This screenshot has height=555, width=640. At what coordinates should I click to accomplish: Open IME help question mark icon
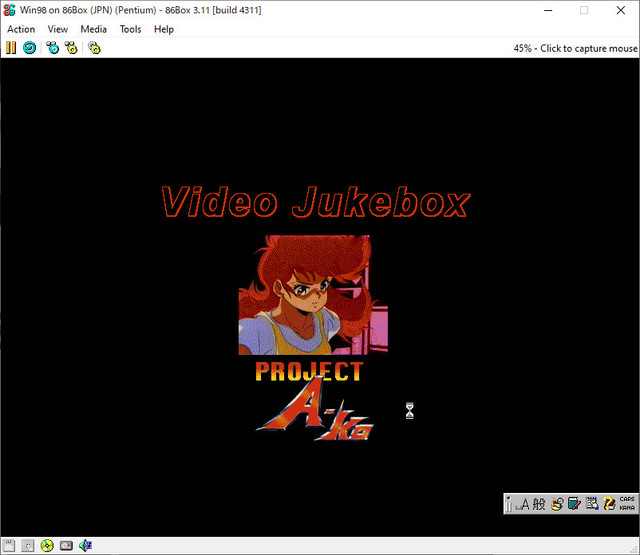pyautogui.click(x=609, y=504)
